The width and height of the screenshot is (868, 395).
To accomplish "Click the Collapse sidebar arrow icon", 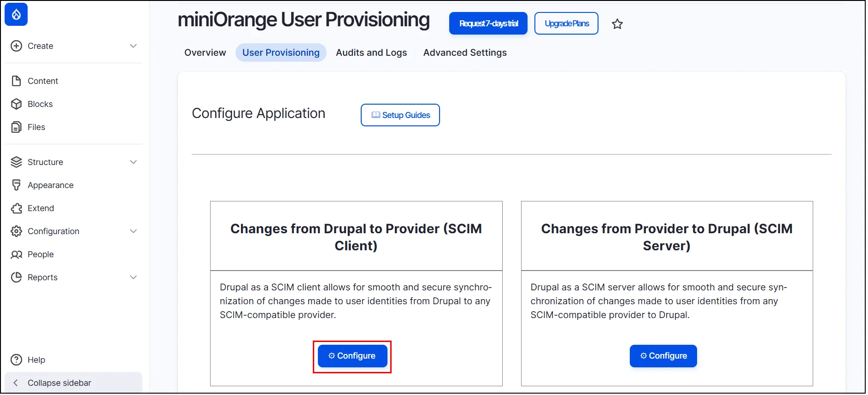I will (16, 383).
